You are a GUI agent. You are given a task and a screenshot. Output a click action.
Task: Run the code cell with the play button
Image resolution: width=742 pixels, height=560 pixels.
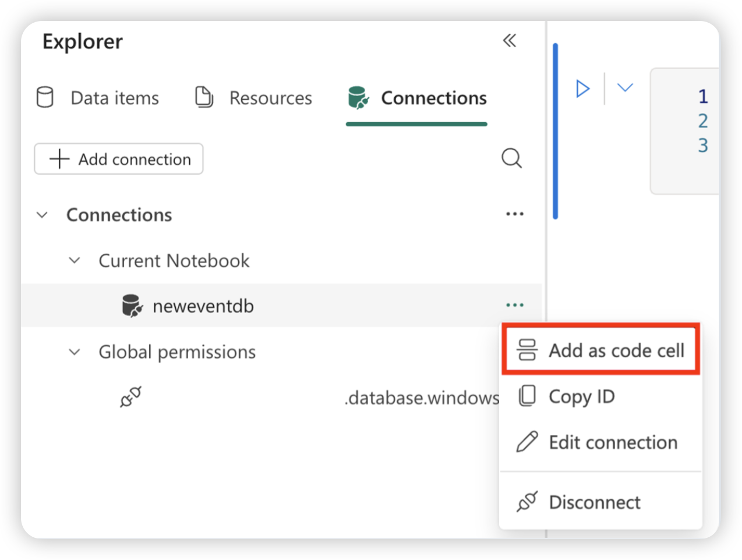582,88
